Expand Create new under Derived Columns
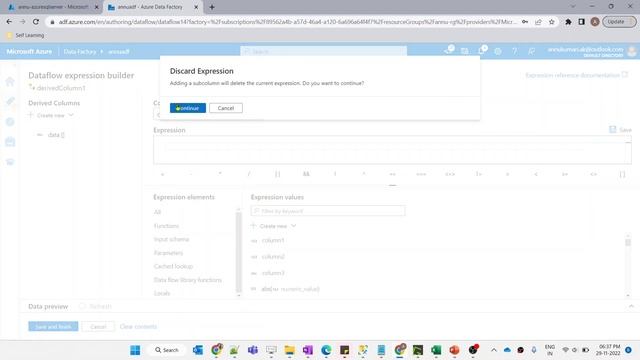The height and width of the screenshot is (360, 640). (x=51, y=116)
